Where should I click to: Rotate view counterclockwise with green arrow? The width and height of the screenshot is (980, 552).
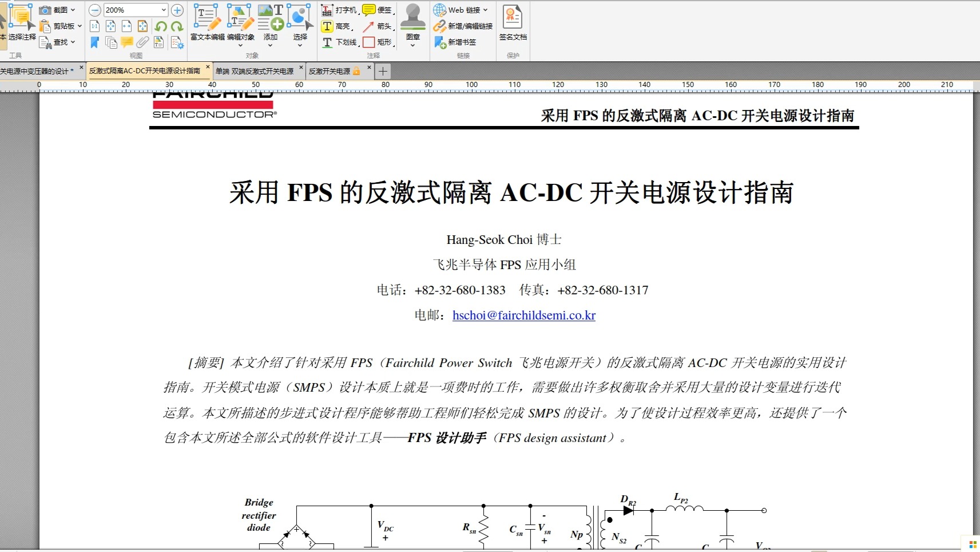[x=161, y=26]
